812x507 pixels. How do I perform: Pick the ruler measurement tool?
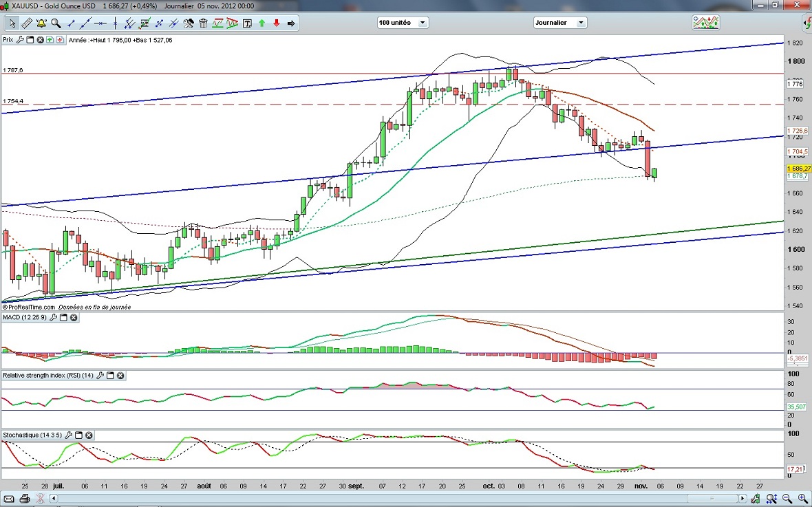pyautogui.click(x=26, y=23)
